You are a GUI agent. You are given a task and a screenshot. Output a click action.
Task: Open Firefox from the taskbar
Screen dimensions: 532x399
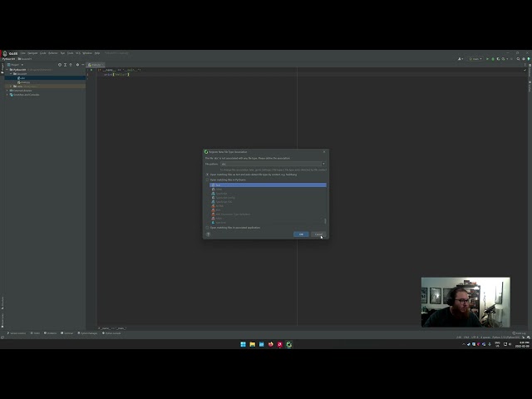click(x=271, y=344)
